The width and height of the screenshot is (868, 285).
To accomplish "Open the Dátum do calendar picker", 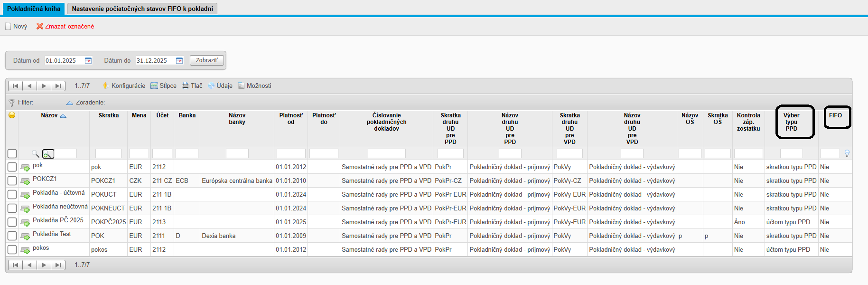I will click(179, 61).
